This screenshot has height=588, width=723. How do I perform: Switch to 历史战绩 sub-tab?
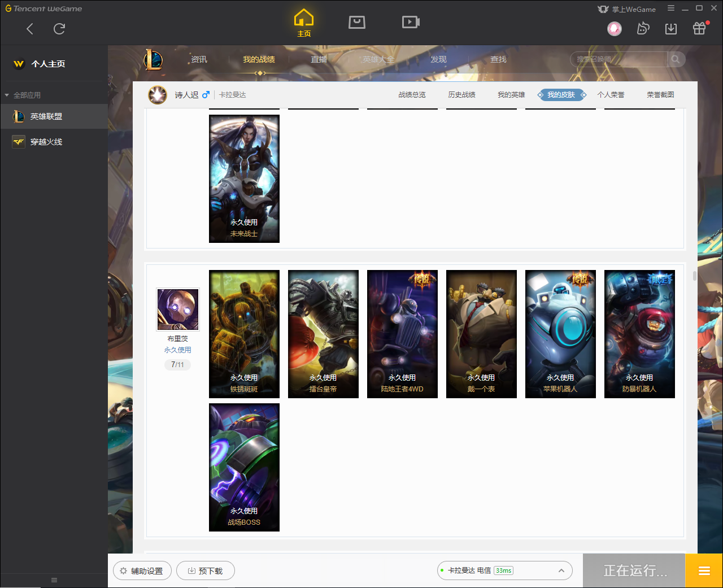point(461,95)
